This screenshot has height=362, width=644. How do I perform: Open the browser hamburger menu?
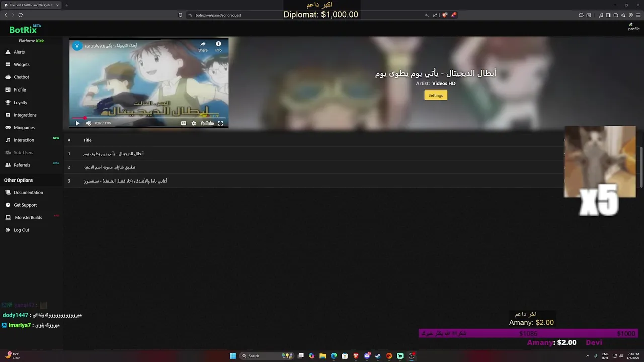point(638,15)
